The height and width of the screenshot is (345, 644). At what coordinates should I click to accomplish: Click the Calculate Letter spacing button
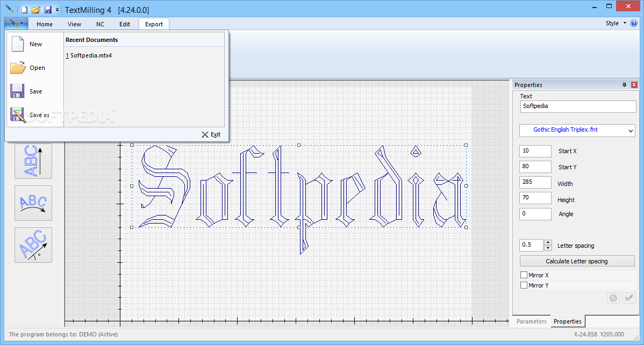(577, 261)
